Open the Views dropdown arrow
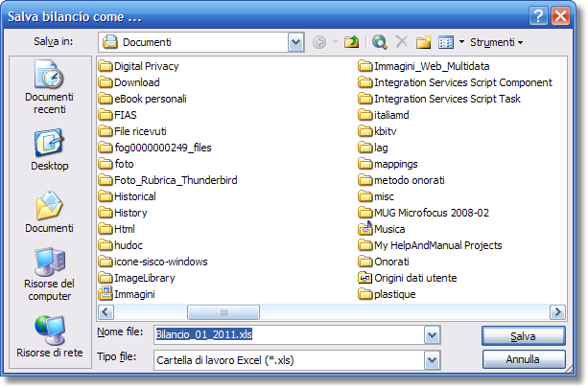Screen dimensions: 588x388 pos(461,42)
